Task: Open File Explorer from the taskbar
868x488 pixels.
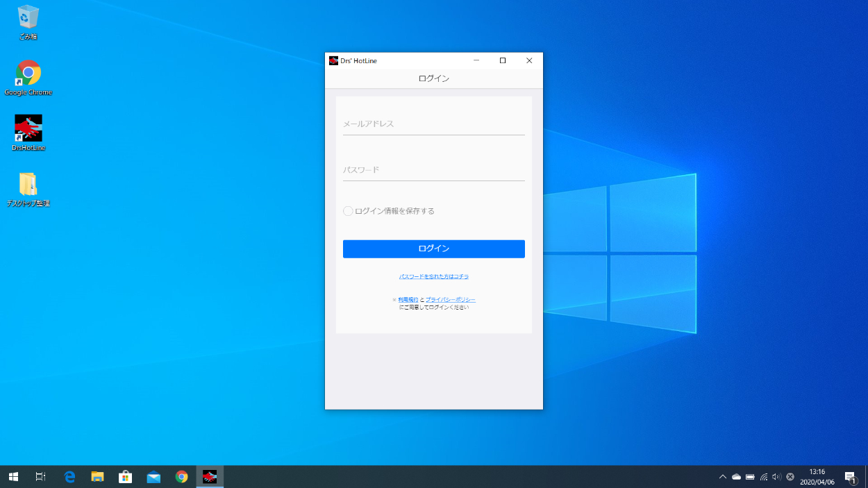Action: coord(98,477)
